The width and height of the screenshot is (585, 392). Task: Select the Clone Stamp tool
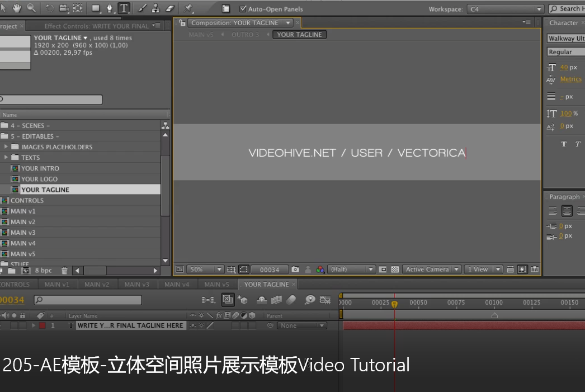tap(156, 8)
